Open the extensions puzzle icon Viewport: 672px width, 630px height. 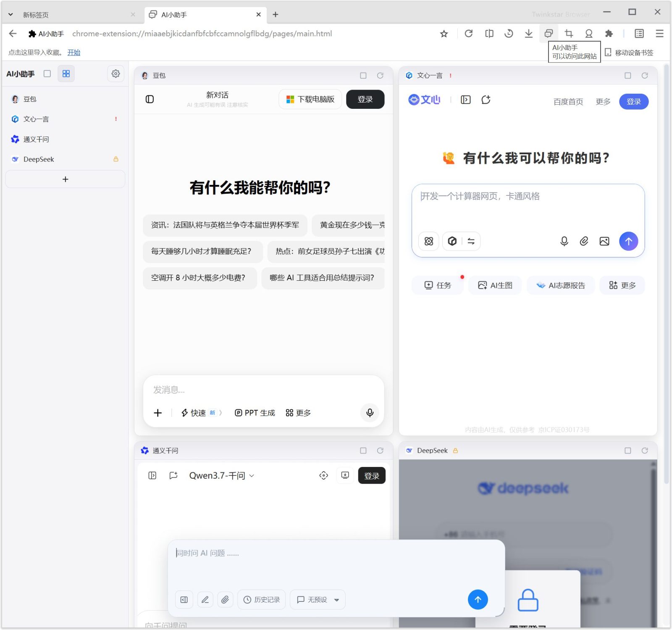pyautogui.click(x=609, y=34)
